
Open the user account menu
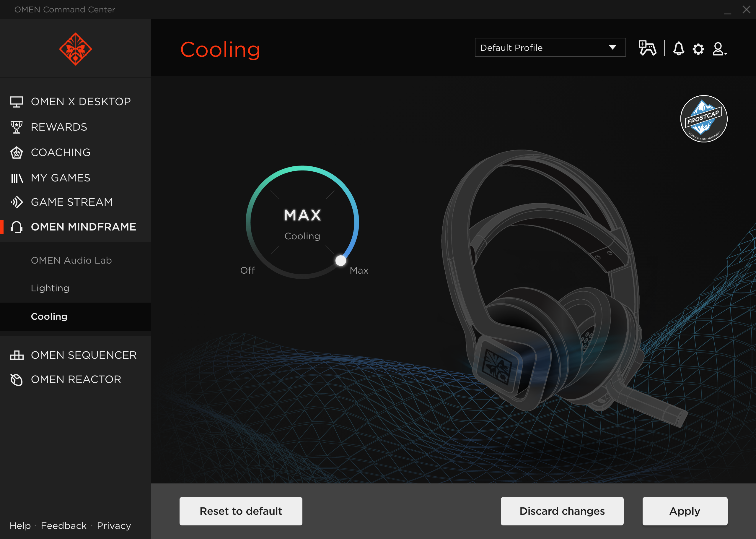pos(719,49)
